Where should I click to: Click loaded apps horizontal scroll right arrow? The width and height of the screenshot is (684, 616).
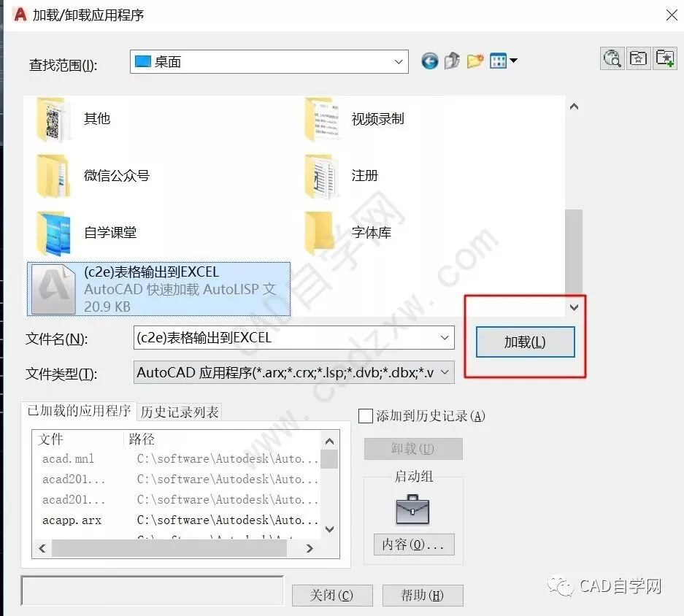coord(310,548)
